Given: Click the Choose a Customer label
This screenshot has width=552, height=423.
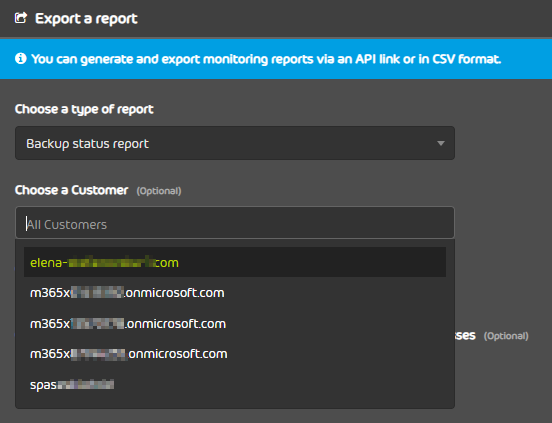Looking at the screenshot, I should coord(71,190).
